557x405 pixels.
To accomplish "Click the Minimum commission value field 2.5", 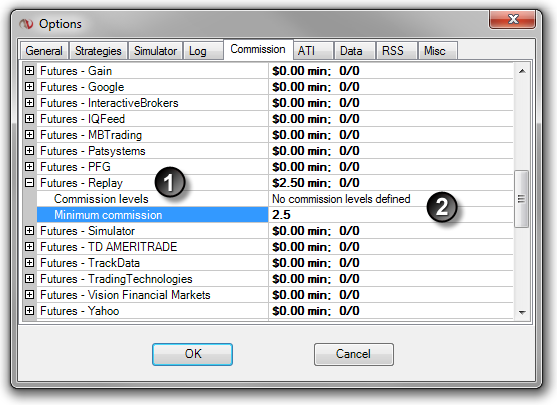I will click(x=391, y=215).
